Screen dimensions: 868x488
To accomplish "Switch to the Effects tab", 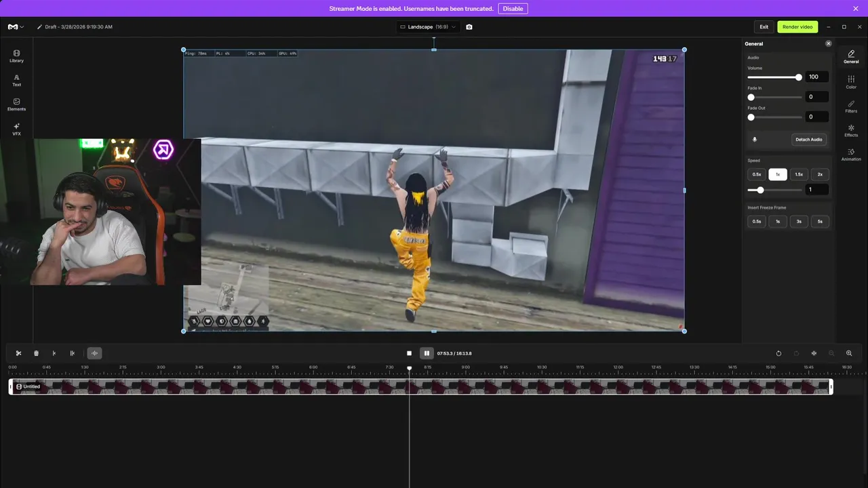I will click(851, 130).
